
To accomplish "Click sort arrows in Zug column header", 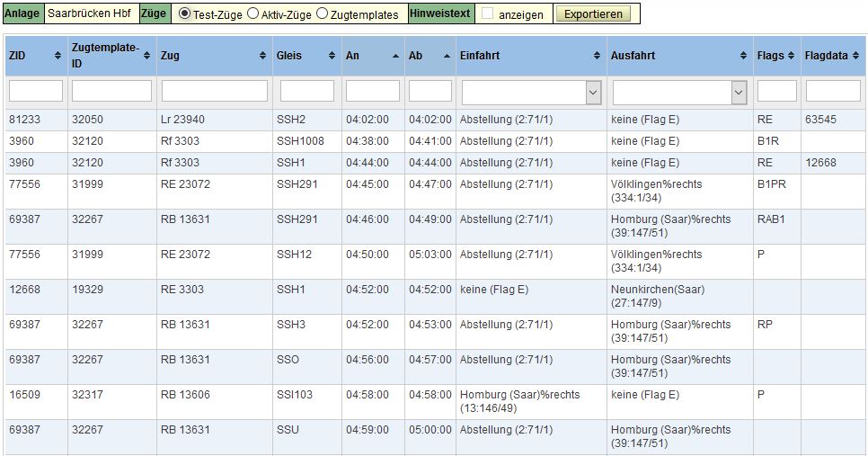I will [x=263, y=56].
